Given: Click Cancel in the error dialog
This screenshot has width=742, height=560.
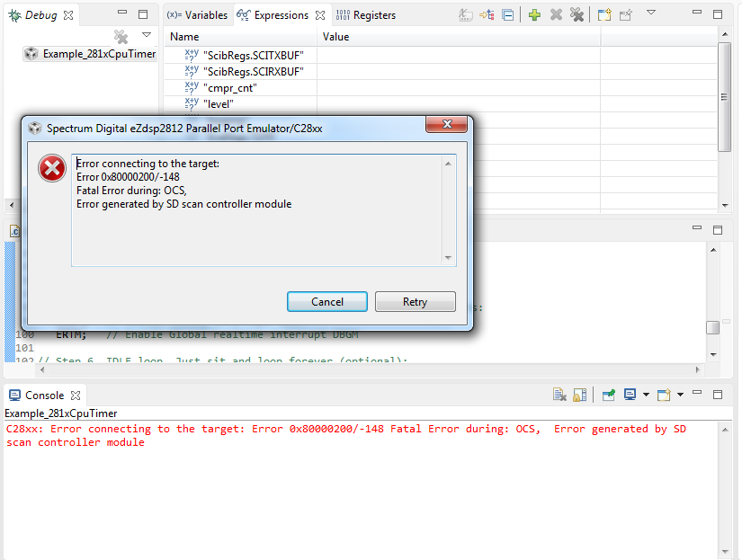Looking at the screenshot, I should [x=327, y=302].
